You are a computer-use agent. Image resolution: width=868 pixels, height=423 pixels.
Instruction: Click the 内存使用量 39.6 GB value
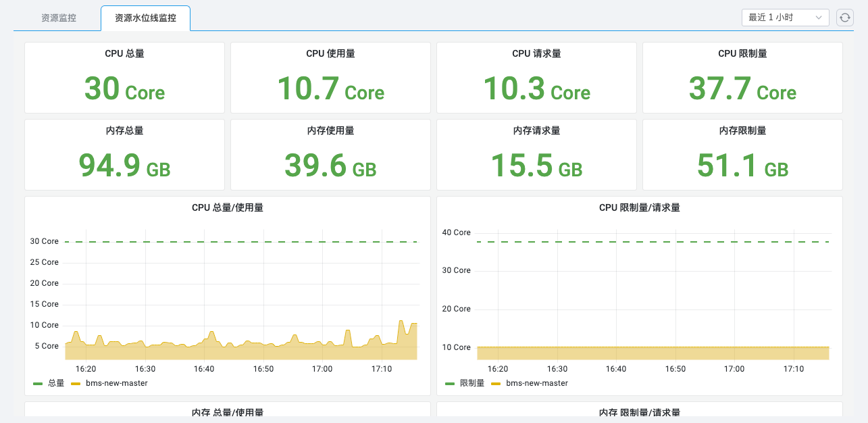tap(330, 166)
